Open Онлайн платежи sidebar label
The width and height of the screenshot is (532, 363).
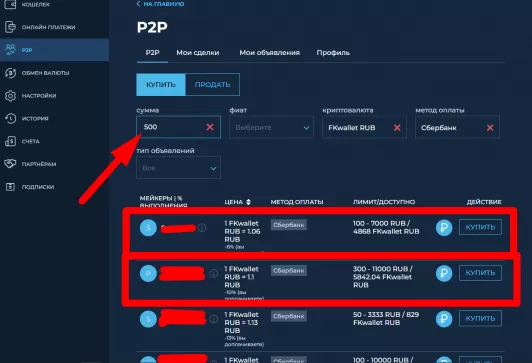coord(49,27)
